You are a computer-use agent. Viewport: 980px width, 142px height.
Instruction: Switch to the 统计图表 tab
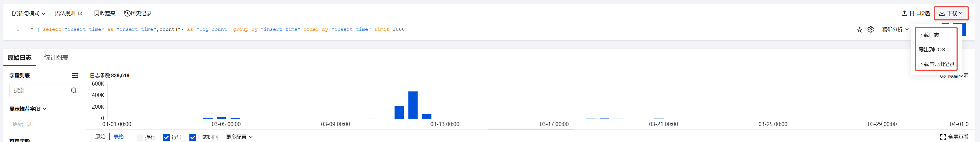[56, 58]
